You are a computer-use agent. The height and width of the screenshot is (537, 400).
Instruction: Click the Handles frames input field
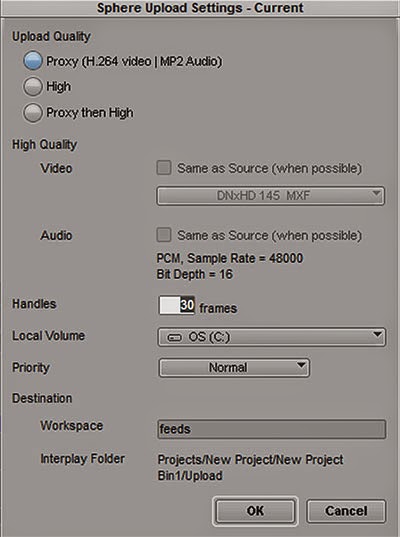pyautogui.click(x=177, y=305)
